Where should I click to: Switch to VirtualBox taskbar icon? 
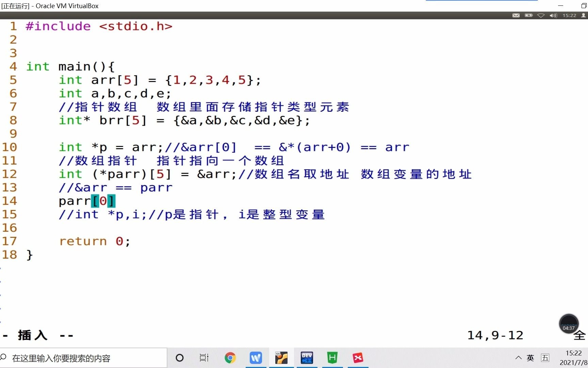tap(281, 358)
